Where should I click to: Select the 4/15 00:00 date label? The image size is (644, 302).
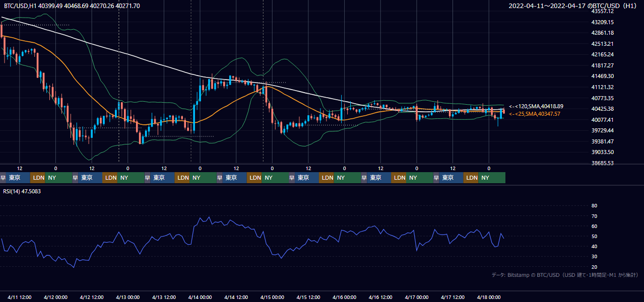[272, 297]
